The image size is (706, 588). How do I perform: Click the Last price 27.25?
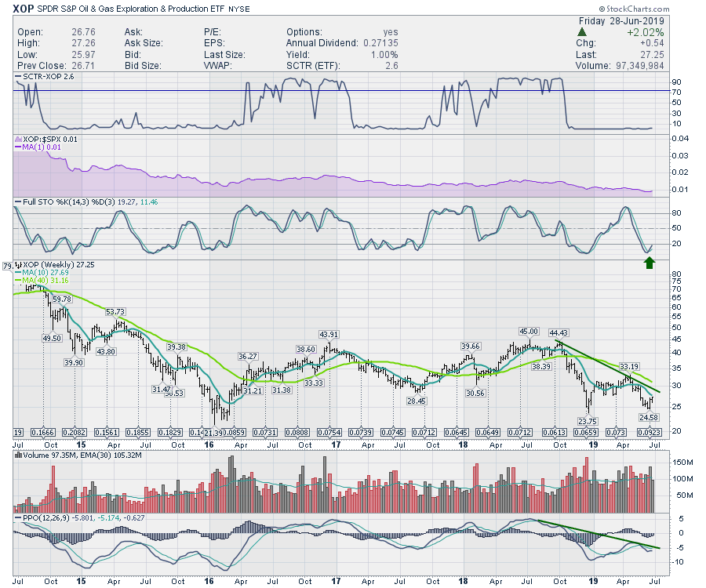tap(652, 54)
